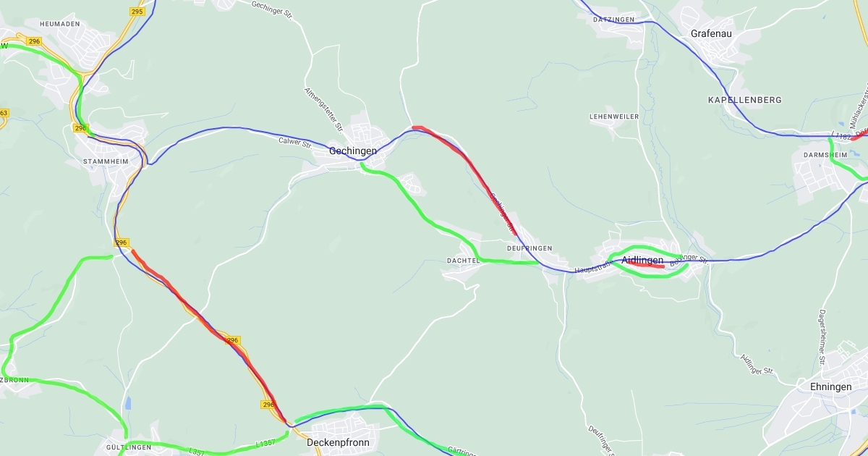Click the KAPELLENBERG district label
This screenshot has height=456, width=868.
pyautogui.click(x=744, y=100)
